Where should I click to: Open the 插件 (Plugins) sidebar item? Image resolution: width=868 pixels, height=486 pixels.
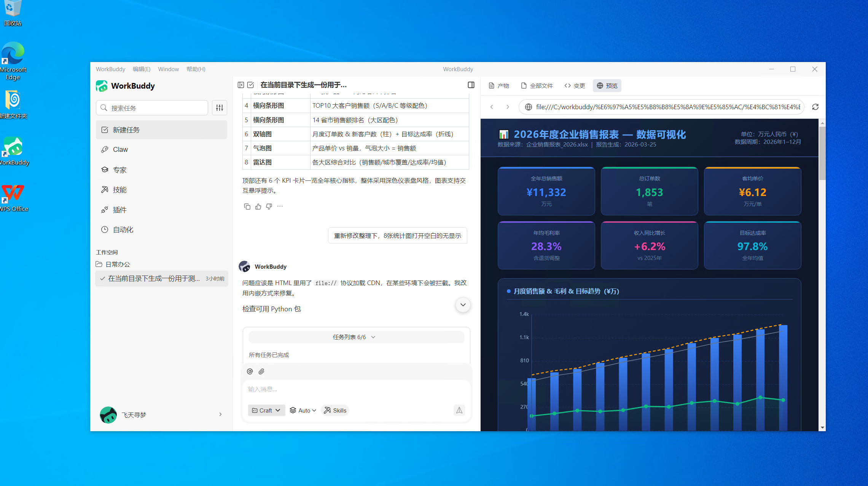click(x=119, y=209)
